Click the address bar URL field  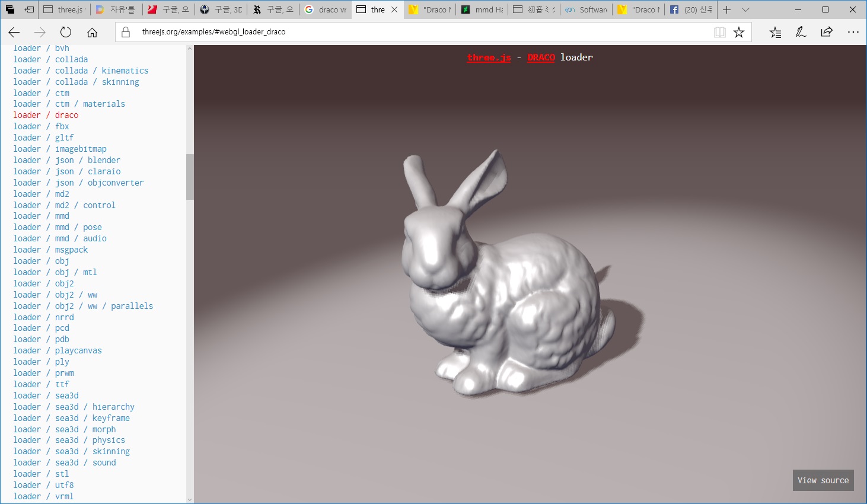415,32
